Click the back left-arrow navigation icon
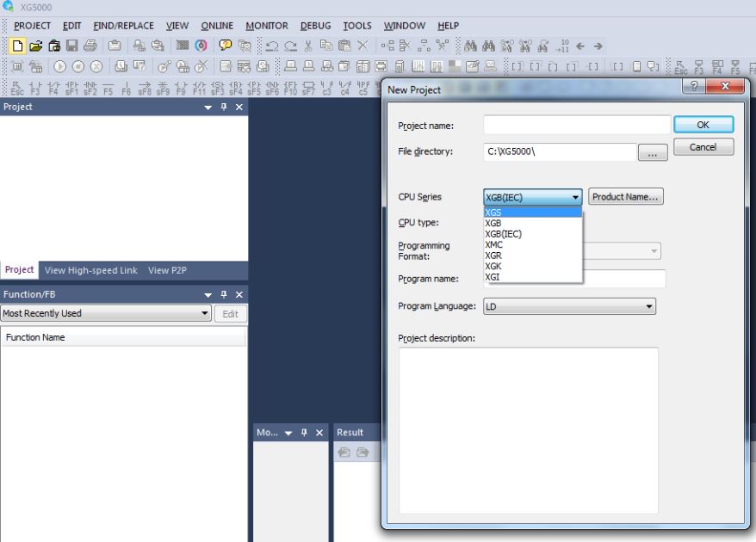 pyautogui.click(x=580, y=46)
